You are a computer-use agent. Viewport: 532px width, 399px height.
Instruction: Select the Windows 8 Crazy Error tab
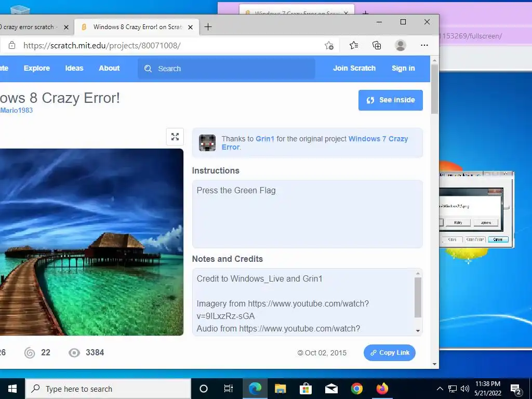137,27
